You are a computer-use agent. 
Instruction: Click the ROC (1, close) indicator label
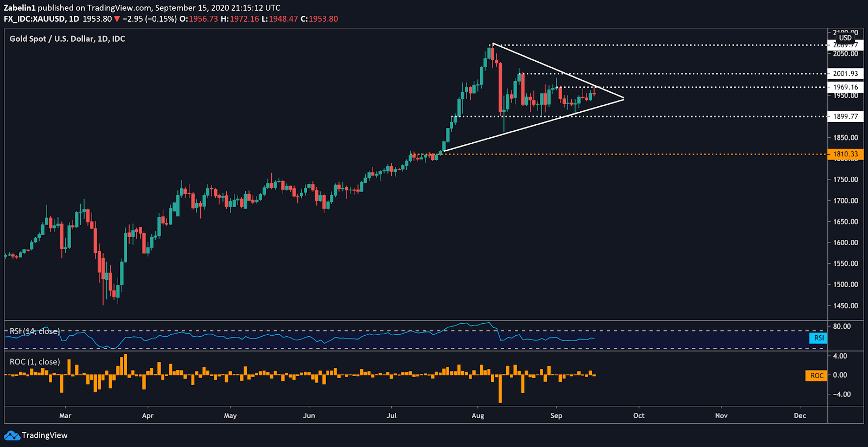35,362
